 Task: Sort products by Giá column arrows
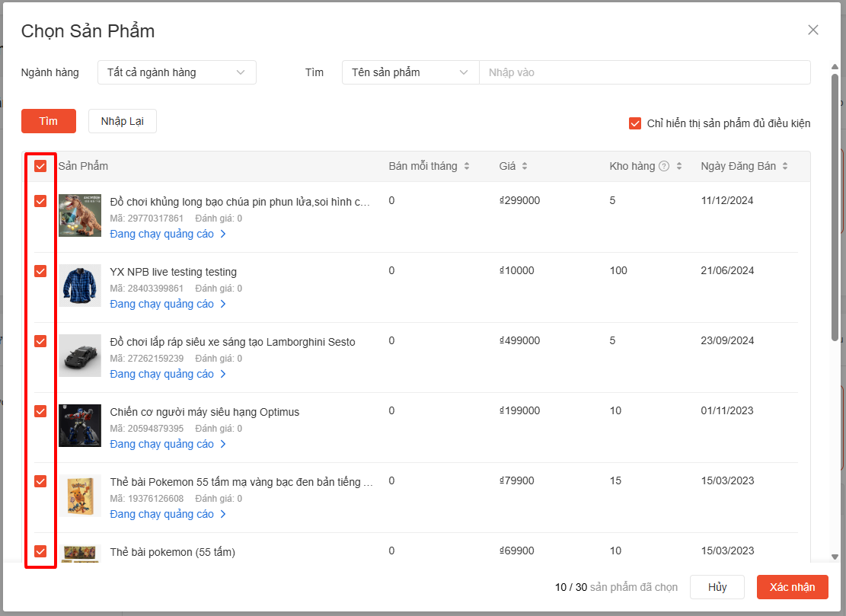pos(525,167)
